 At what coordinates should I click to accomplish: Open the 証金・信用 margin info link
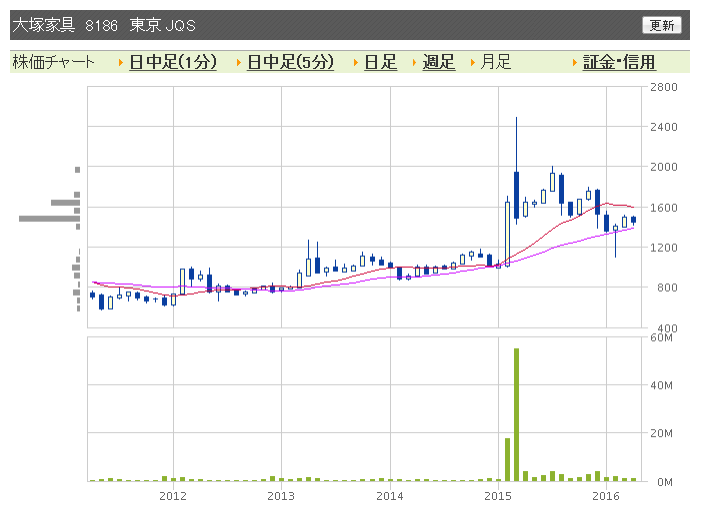(x=619, y=62)
